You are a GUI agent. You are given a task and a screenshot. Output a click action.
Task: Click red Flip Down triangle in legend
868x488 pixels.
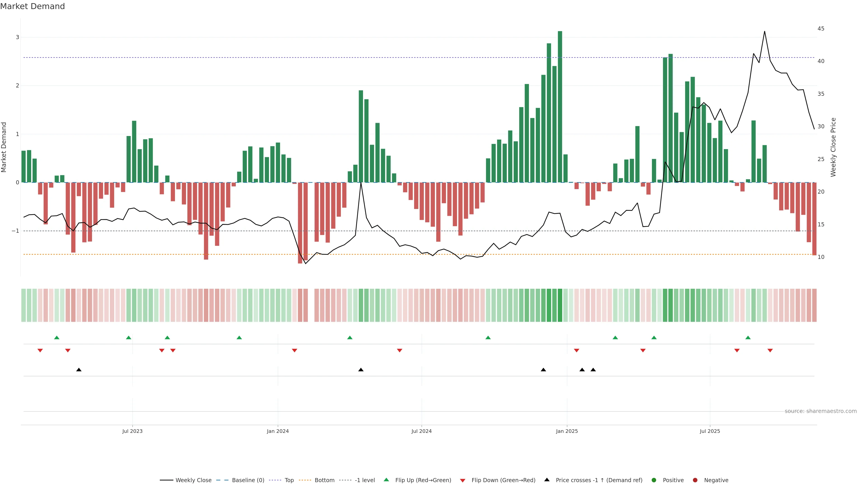[x=463, y=481]
